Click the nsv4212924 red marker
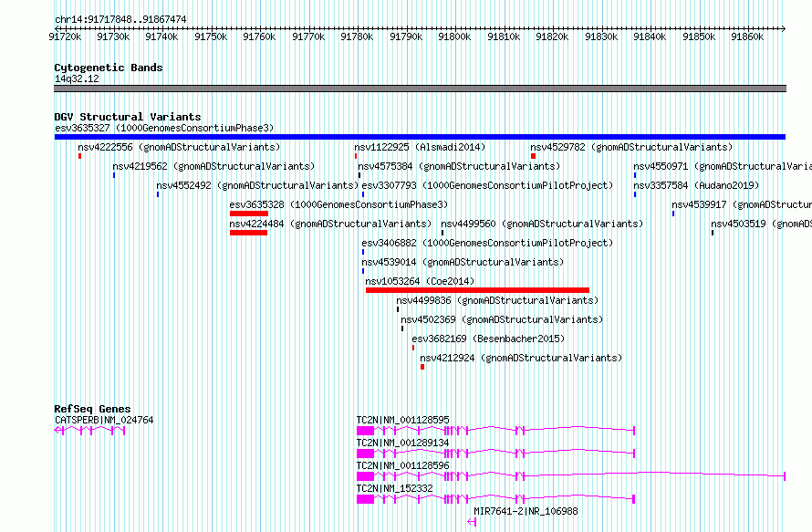 tap(422, 367)
